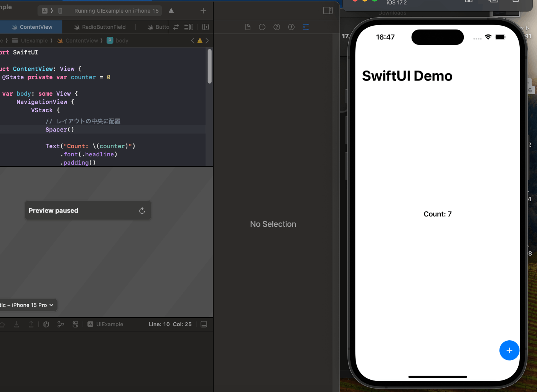Click the No Selection text in inspector

273,224
